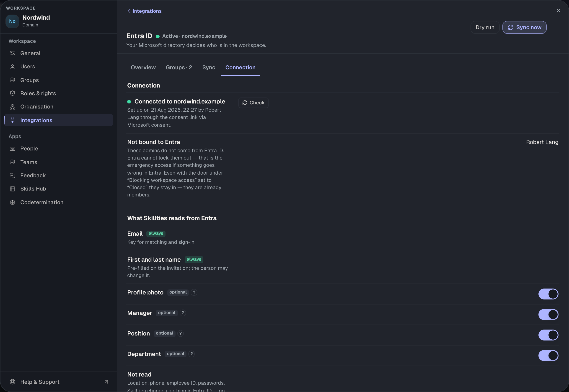Click the Feedback speech bubbles icon
The image size is (569, 392).
13,175
